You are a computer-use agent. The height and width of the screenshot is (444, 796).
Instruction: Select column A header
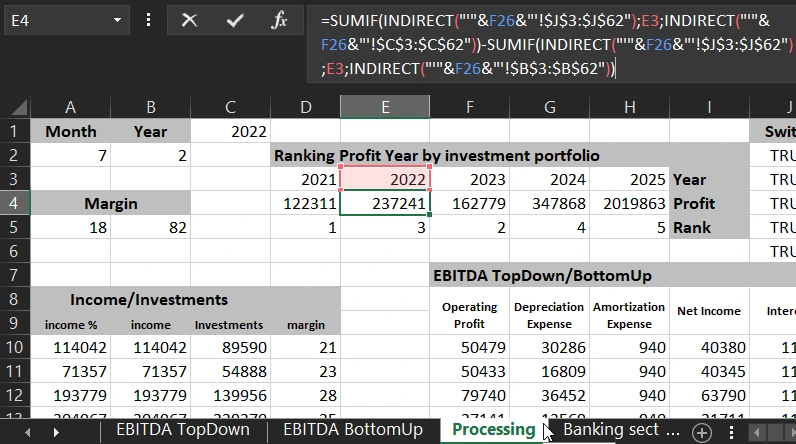[x=71, y=107]
